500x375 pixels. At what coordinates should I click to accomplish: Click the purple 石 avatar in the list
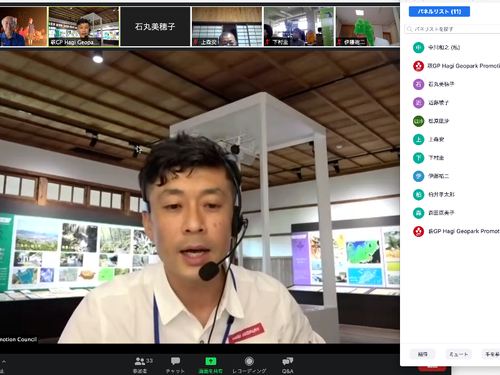[x=418, y=84]
